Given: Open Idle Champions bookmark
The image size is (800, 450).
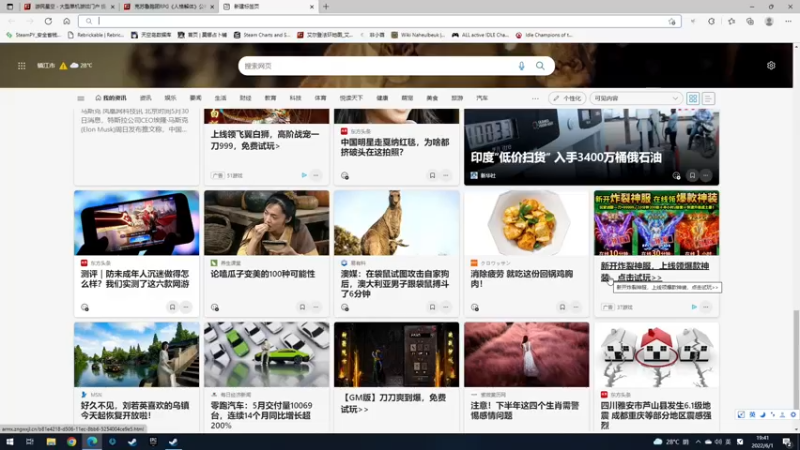Looking at the screenshot, I should [544, 35].
